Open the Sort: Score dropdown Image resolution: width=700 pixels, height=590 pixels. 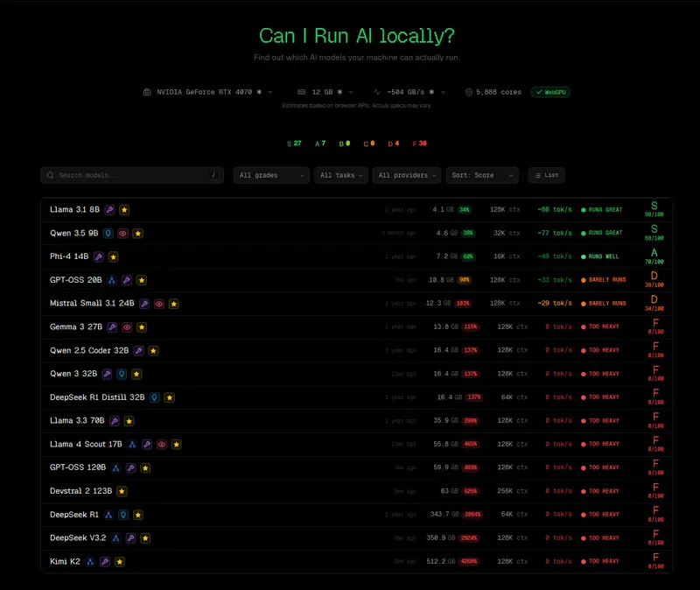[x=481, y=175]
